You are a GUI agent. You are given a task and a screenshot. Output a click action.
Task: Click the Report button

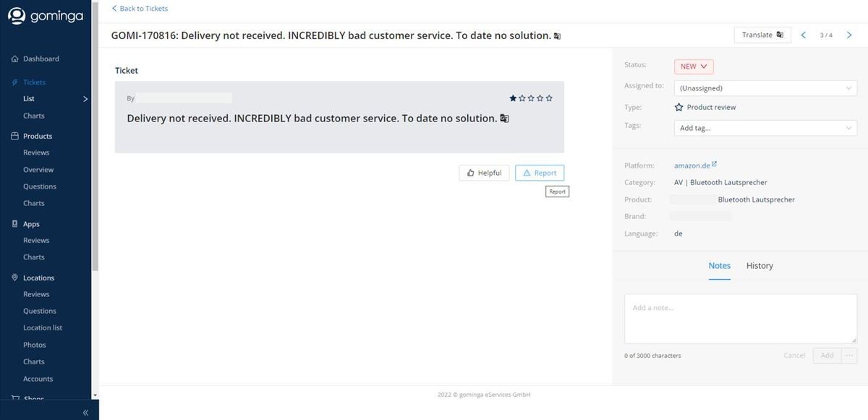click(x=540, y=173)
